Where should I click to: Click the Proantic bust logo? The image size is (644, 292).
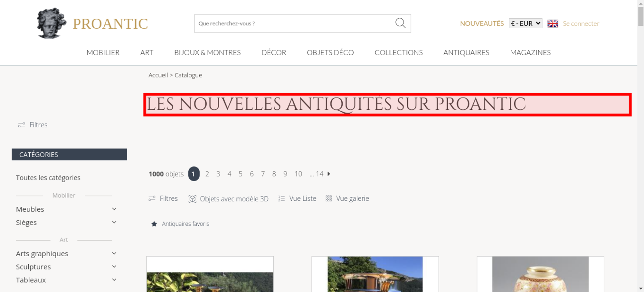click(52, 23)
